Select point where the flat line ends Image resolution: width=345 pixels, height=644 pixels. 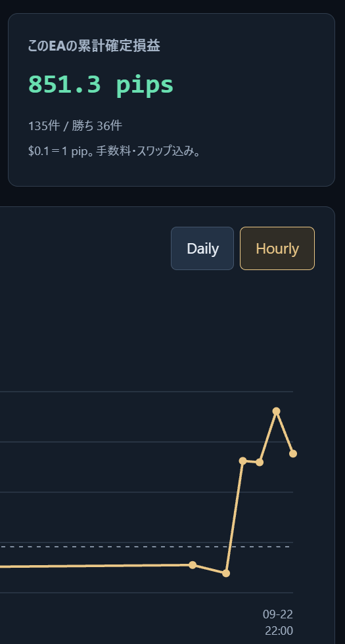point(192,564)
